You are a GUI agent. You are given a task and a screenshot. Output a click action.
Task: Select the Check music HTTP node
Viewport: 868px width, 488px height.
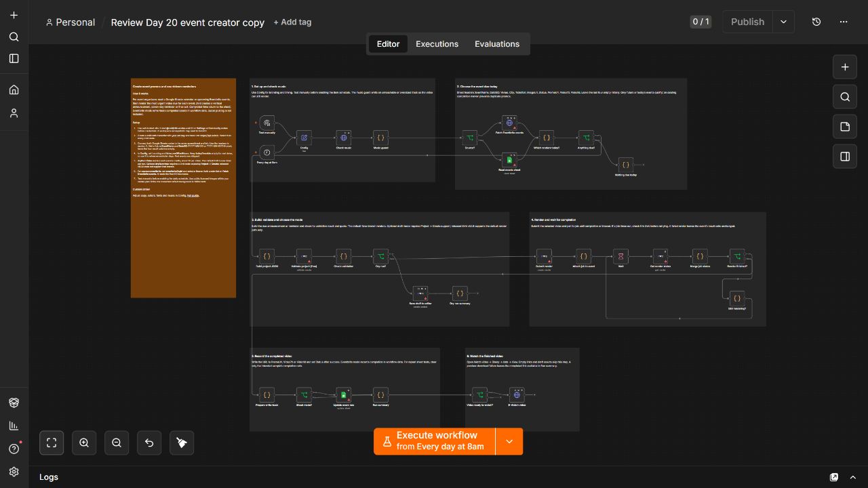point(344,138)
